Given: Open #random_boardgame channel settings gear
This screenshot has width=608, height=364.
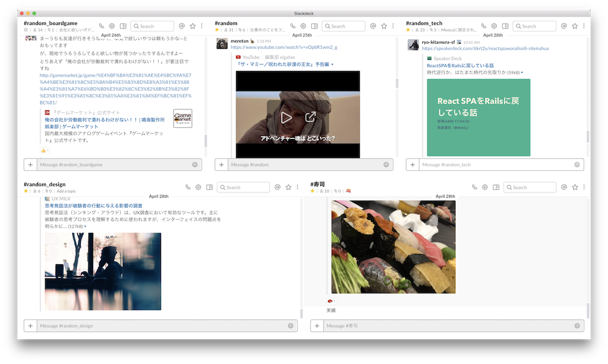Looking at the screenshot, I should [x=112, y=26].
